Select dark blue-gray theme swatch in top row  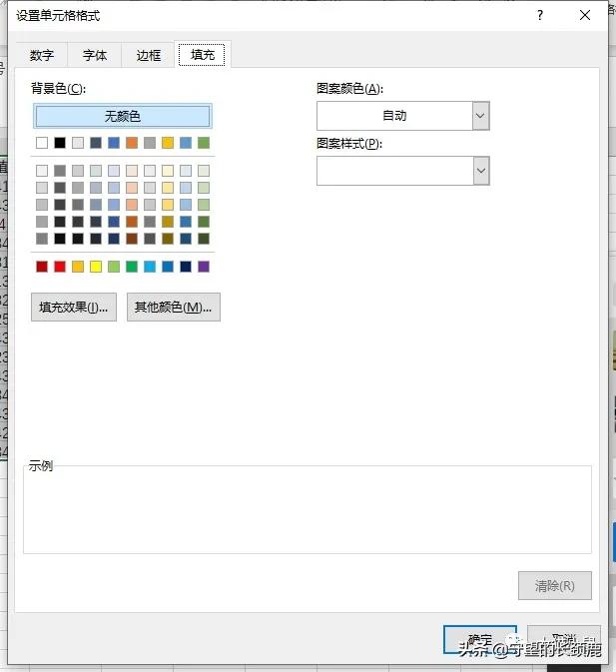pyautogui.click(x=96, y=143)
